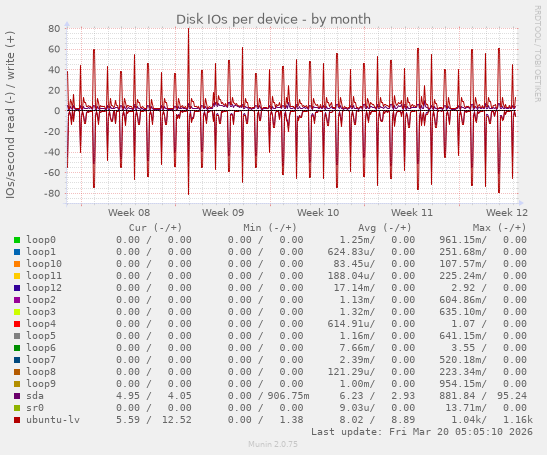Select the loop2 legend label

coord(41,300)
